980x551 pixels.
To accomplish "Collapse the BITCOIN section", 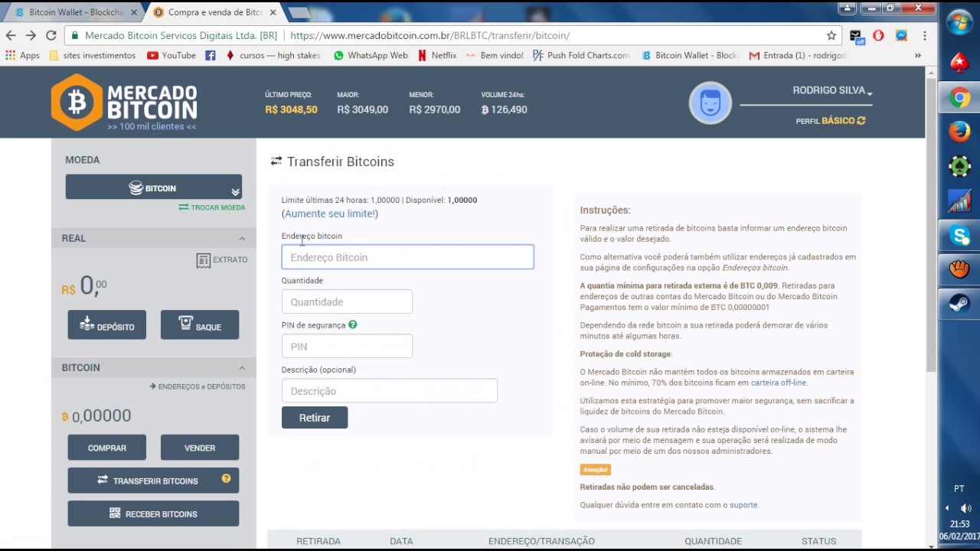I will 242,368.
